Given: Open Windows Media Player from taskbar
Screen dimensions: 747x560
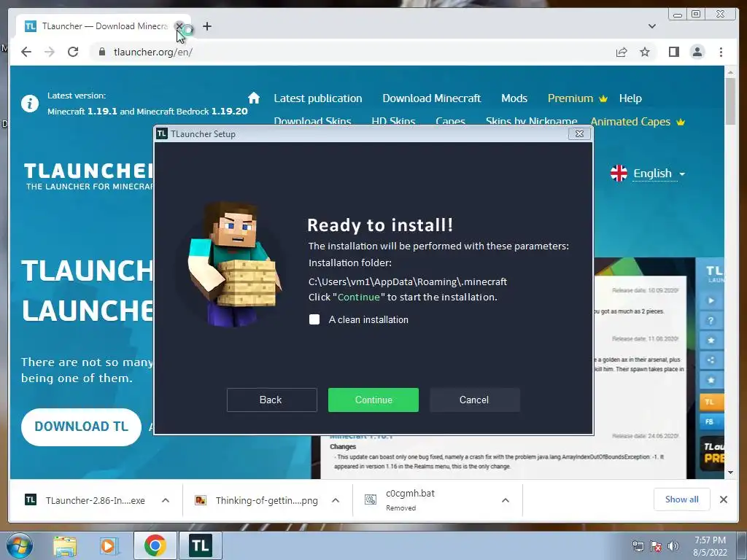Looking at the screenshot, I should point(108,545).
